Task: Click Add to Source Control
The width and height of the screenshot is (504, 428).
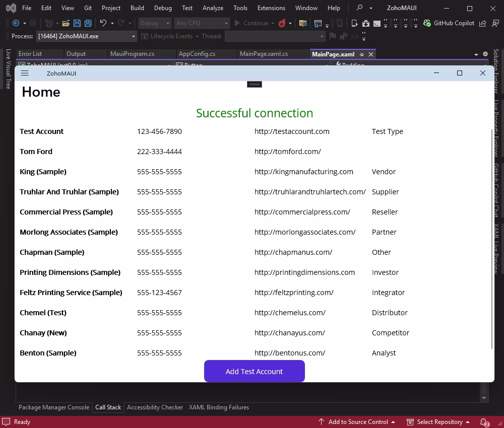Action: click(357, 422)
